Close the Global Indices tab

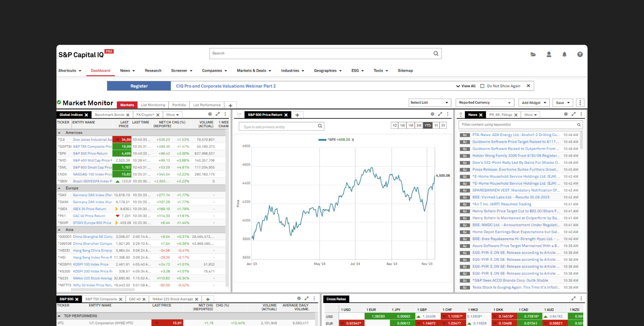(x=86, y=115)
